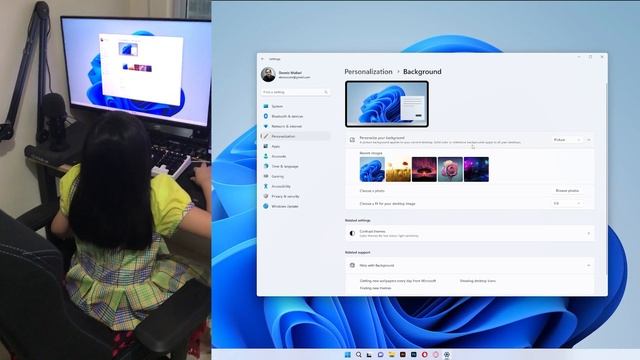
Task: Collapse the Personalize your background section
Action: [589, 140]
